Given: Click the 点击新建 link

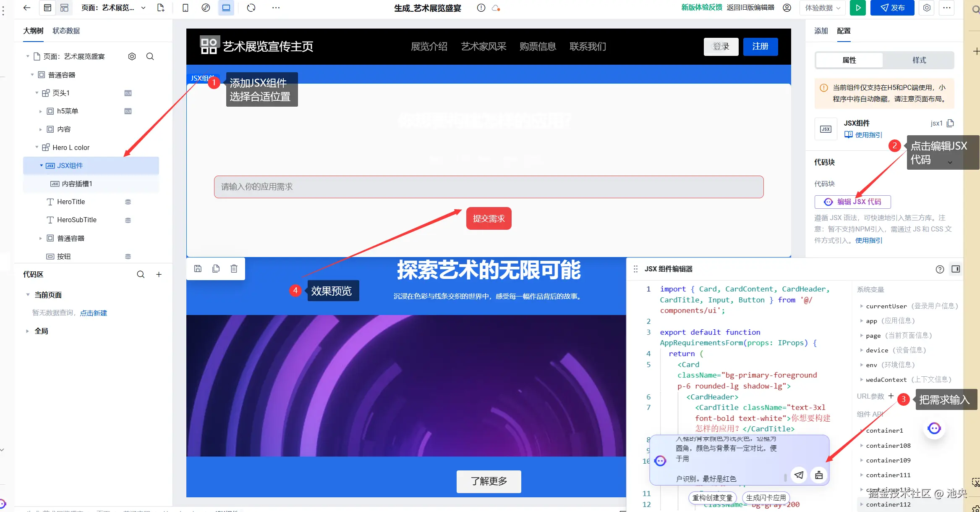Looking at the screenshot, I should (93, 313).
